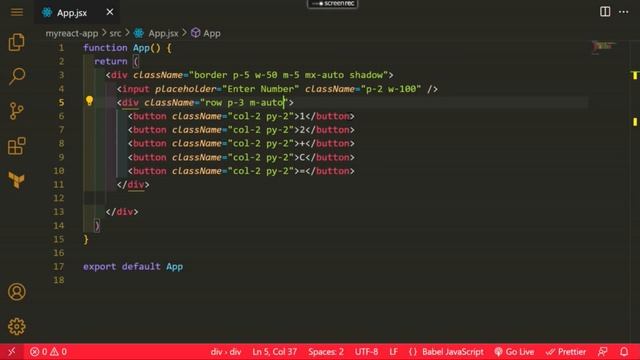Click the screenrec recording indicator

point(333,4)
